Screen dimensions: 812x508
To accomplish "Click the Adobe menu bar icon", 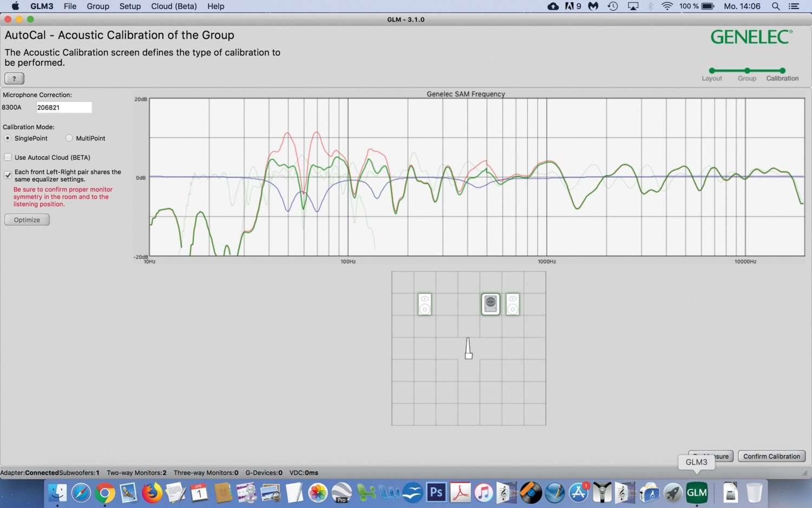I will (573, 6).
